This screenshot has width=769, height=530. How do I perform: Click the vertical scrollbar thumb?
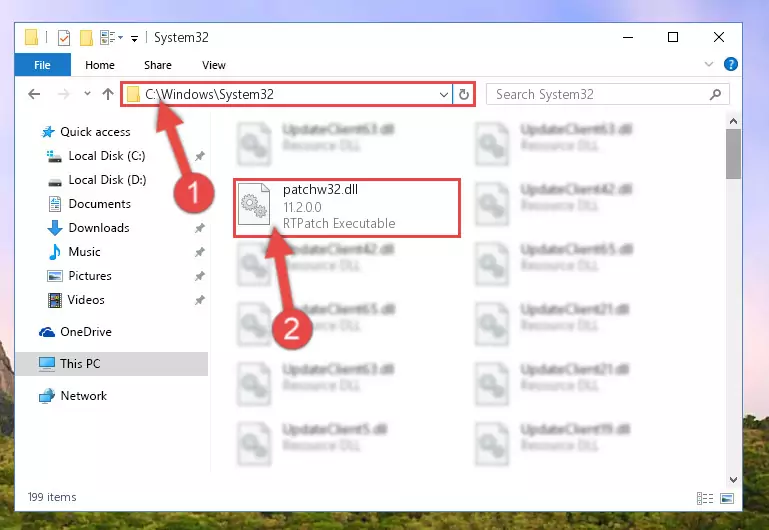(x=733, y=154)
